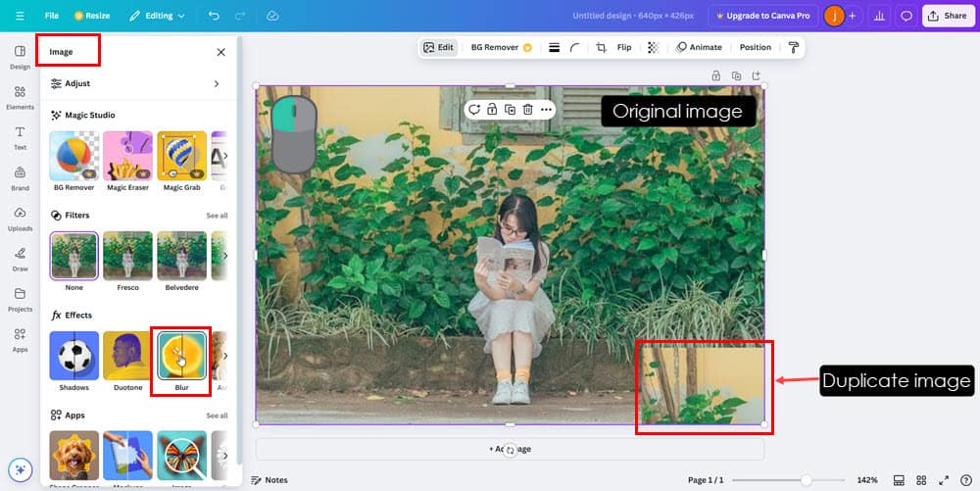Click the border style lines icon
Image resolution: width=980 pixels, height=491 pixels.
tap(554, 47)
